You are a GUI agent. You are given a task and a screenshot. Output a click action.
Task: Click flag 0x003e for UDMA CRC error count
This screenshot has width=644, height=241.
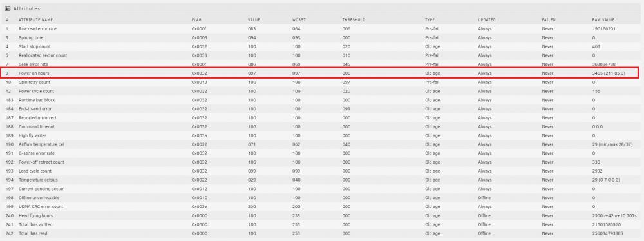(199, 206)
